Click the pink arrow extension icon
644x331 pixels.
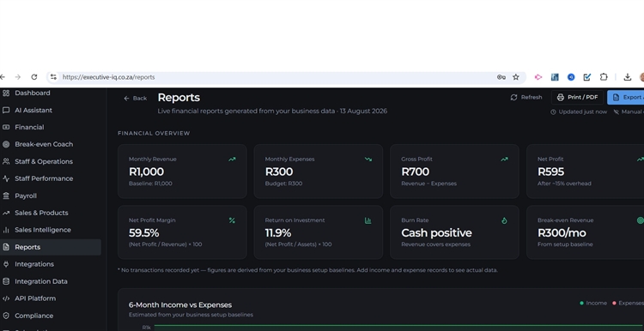click(x=538, y=77)
